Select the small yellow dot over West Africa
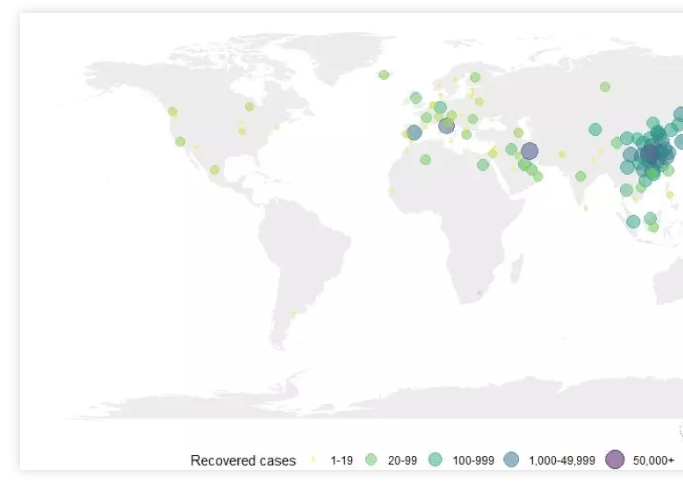 tap(392, 191)
